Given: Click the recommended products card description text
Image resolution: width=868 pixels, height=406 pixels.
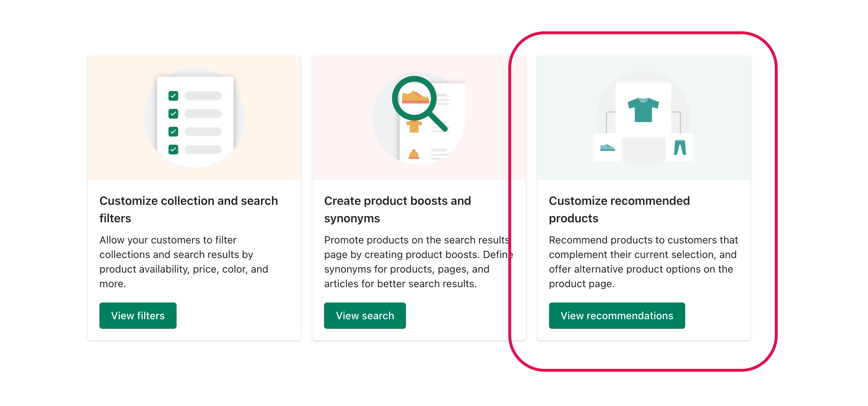Looking at the screenshot, I should [643, 262].
